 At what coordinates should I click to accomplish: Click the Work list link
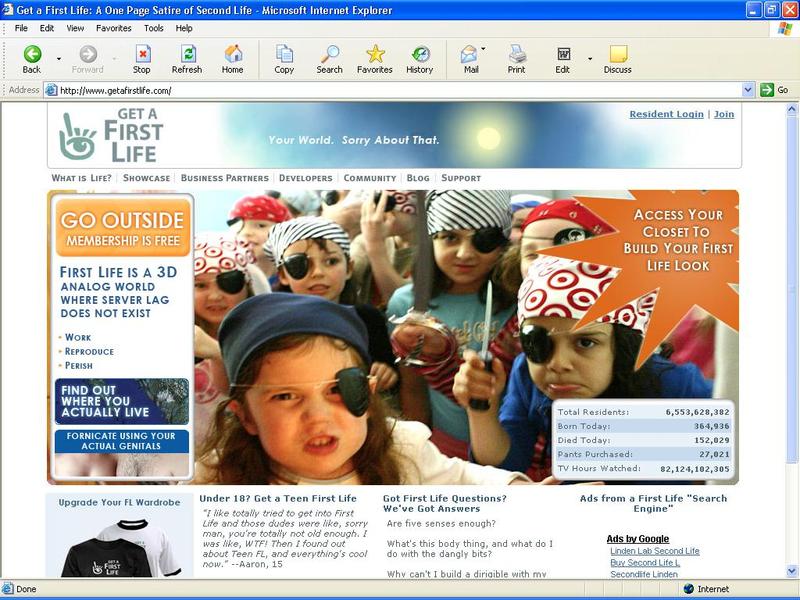pos(78,337)
